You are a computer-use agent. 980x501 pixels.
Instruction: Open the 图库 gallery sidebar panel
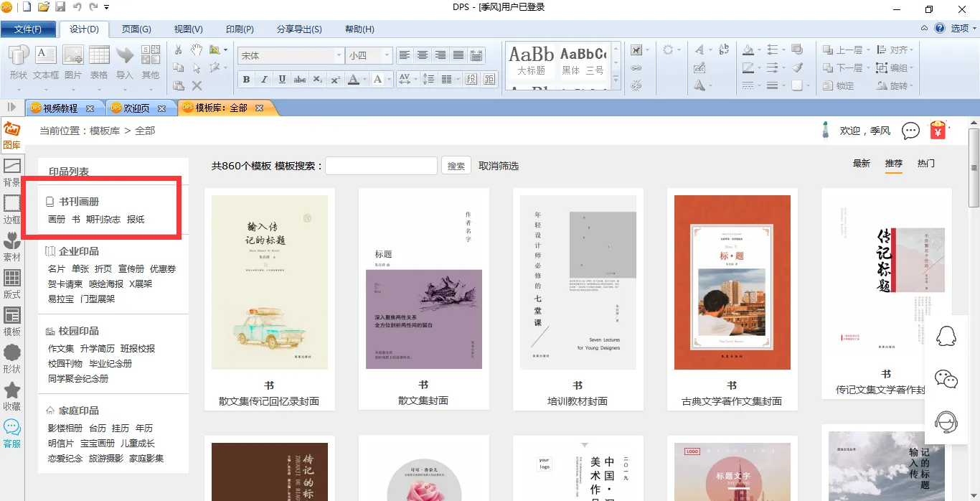pos(11,135)
